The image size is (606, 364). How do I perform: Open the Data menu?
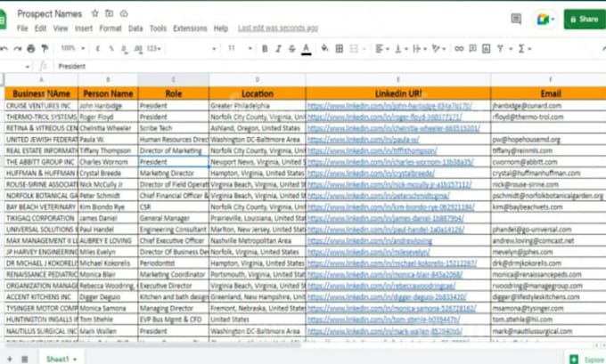coord(135,28)
